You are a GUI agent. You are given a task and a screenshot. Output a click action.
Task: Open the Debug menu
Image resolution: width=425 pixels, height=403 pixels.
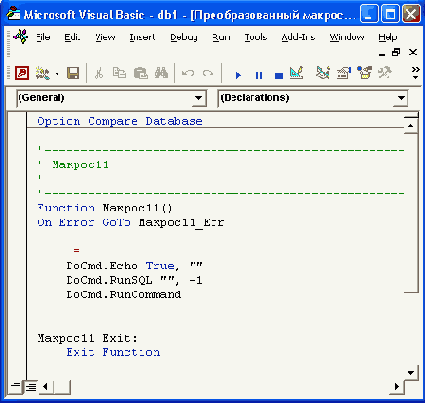click(184, 37)
